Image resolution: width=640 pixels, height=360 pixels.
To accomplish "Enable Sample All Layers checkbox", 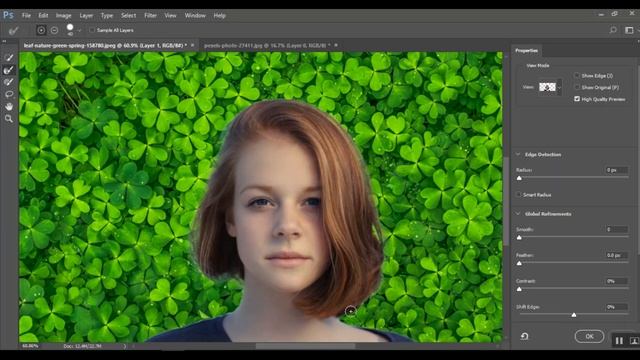I will 92,30.
